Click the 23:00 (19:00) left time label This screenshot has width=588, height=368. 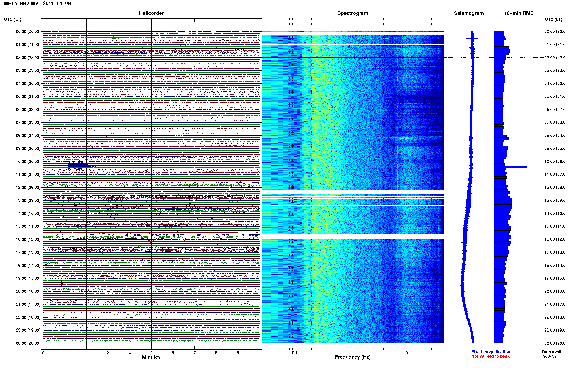pyautogui.click(x=28, y=330)
